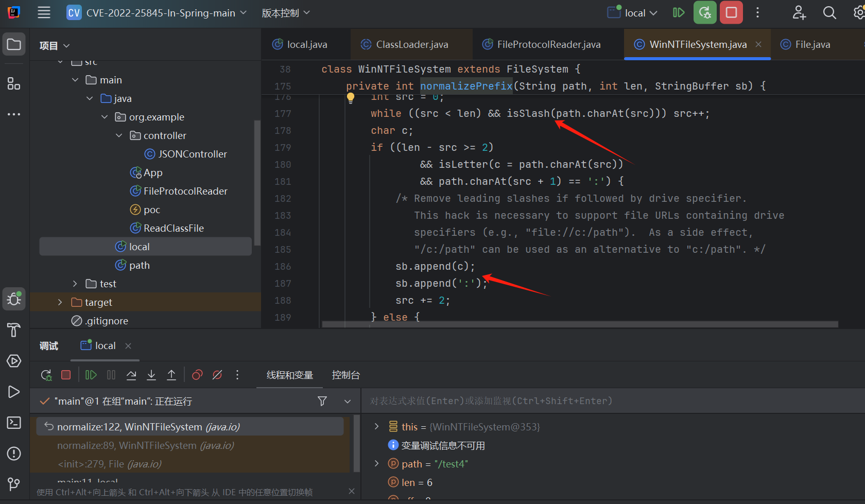Open the main hamburger menu
The width and height of the screenshot is (865, 504).
[44, 13]
